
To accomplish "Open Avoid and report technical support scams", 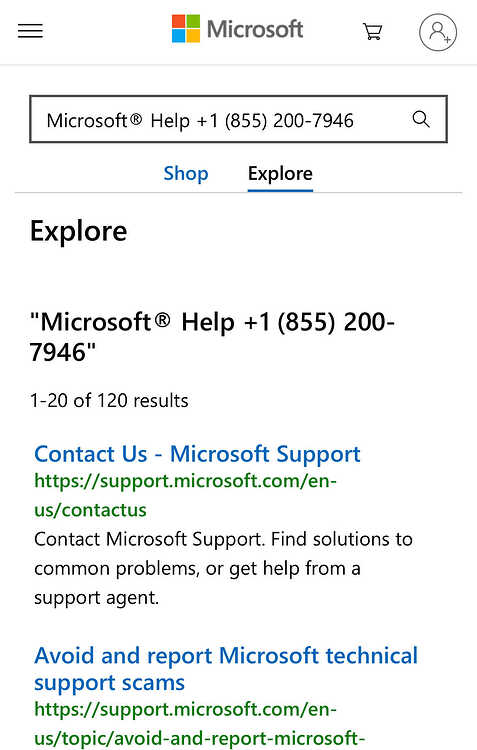I will coord(226,669).
